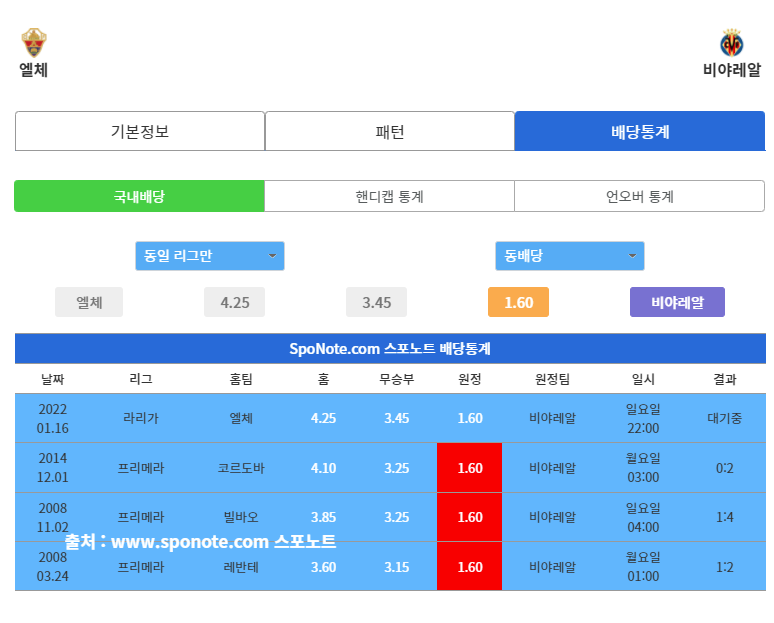This screenshot has width=774, height=623.
Task: Switch to 언오버 통계 view
Action: coord(639,196)
